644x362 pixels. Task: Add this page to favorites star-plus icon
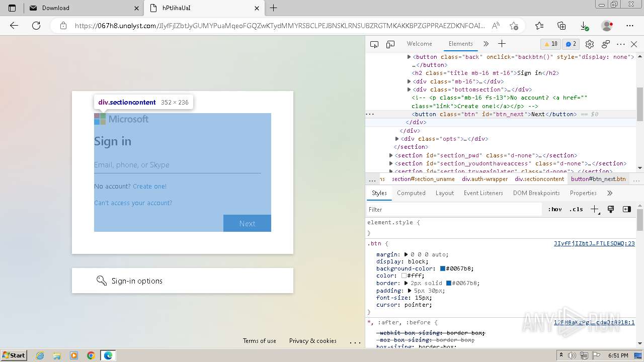(x=514, y=26)
